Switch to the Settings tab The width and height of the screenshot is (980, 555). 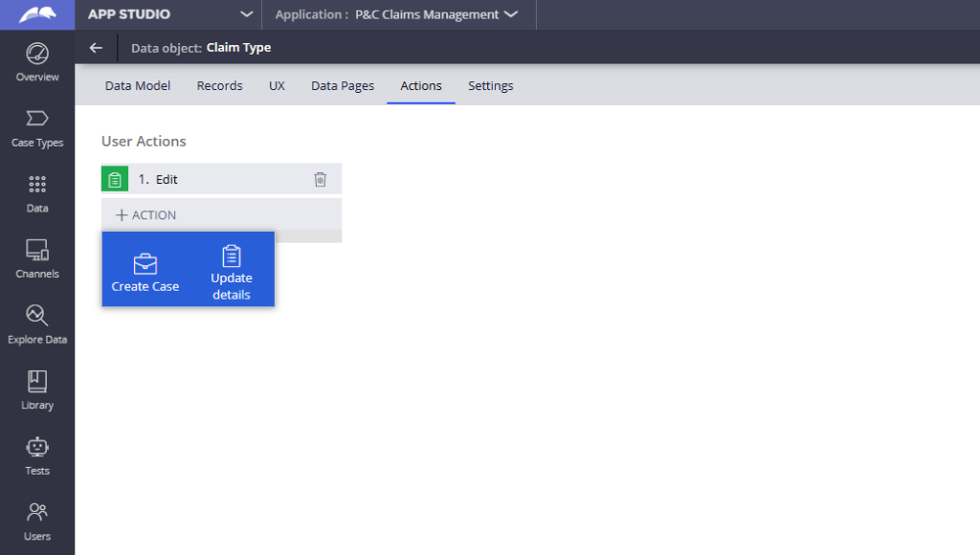pos(491,85)
